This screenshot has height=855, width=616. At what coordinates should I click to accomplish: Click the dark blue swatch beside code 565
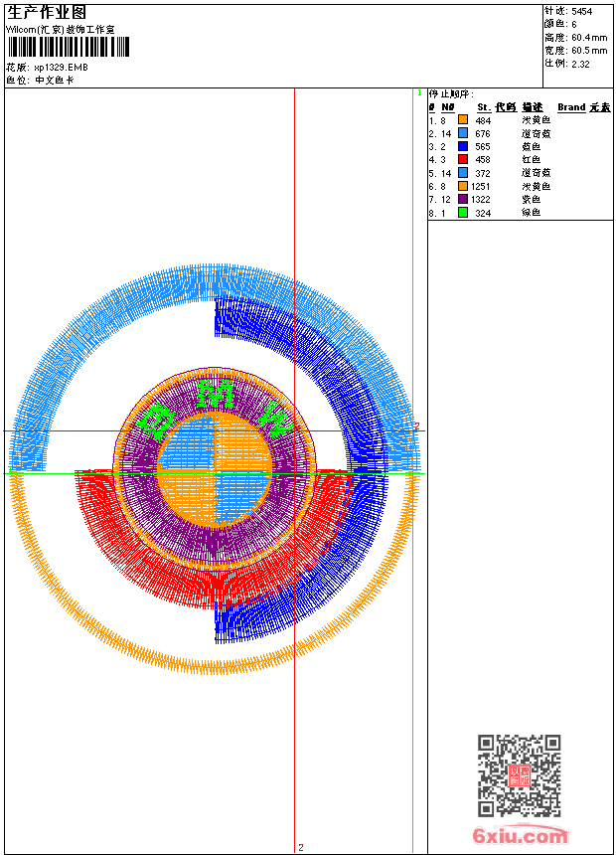pos(463,146)
